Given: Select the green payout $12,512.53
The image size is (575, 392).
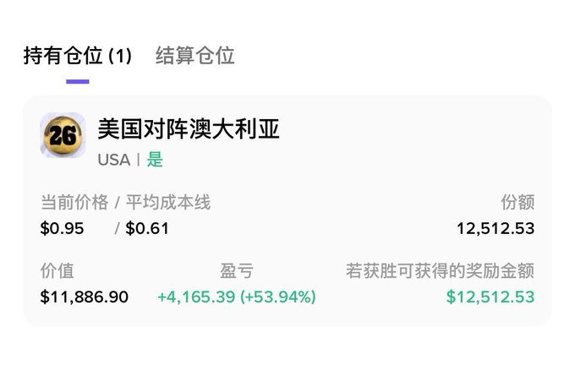Looking at the screenshot, I should click(x=490, y=297).
